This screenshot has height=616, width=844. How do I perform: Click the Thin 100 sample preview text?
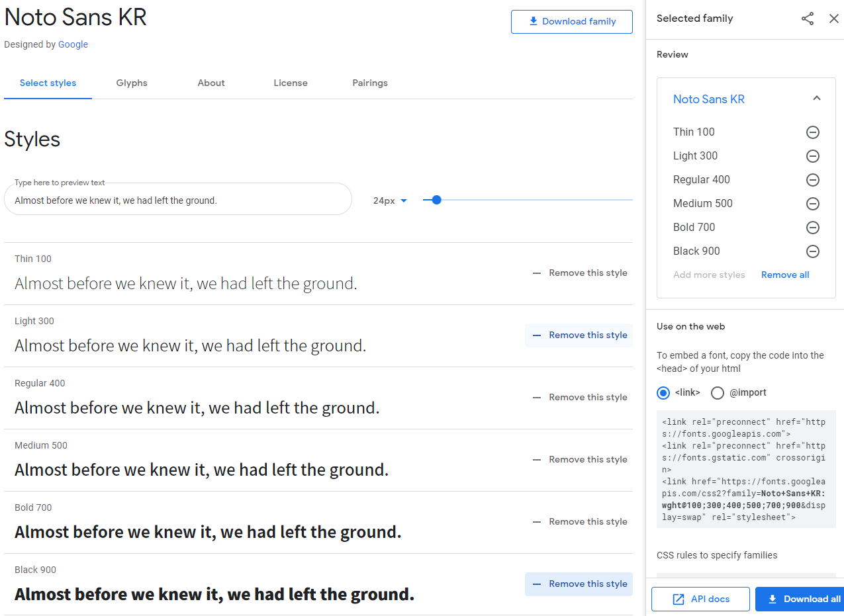click(186, 284)
